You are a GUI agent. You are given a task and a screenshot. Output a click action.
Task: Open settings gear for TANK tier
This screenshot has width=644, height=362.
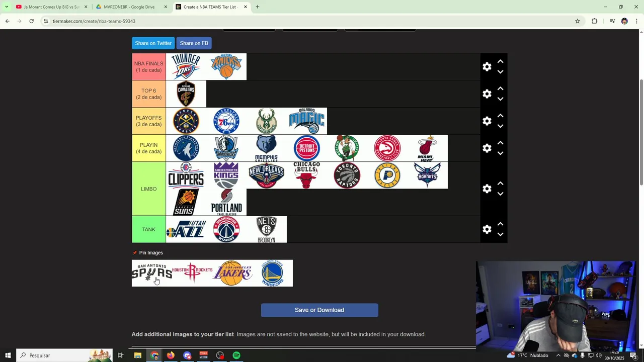click(487, 230)
